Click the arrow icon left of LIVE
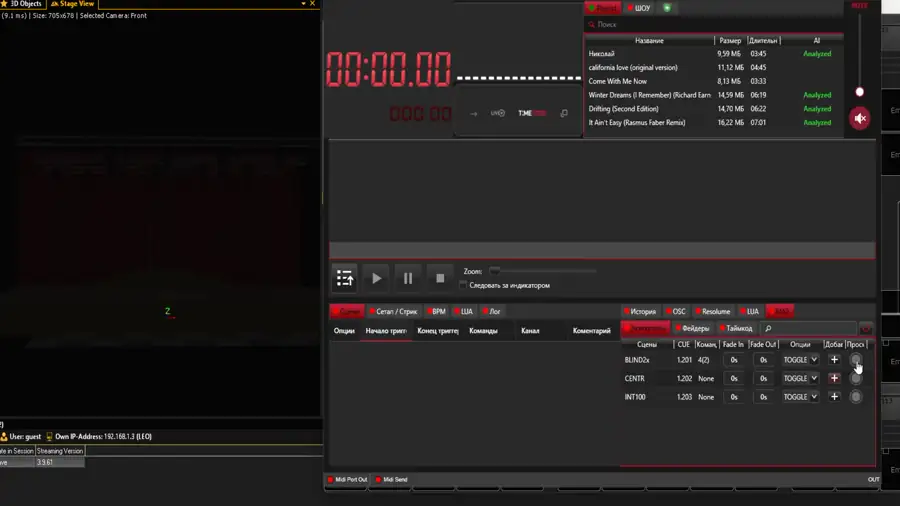 (474, 114)
